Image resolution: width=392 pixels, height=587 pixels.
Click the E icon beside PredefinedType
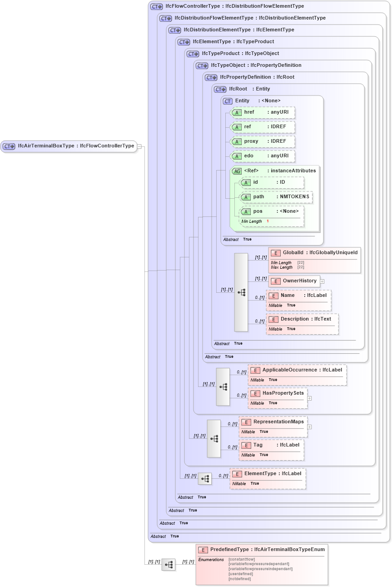(x=202, y=549)
